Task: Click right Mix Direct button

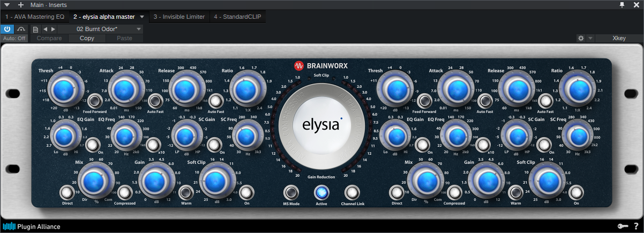Action: pos(396,192)
